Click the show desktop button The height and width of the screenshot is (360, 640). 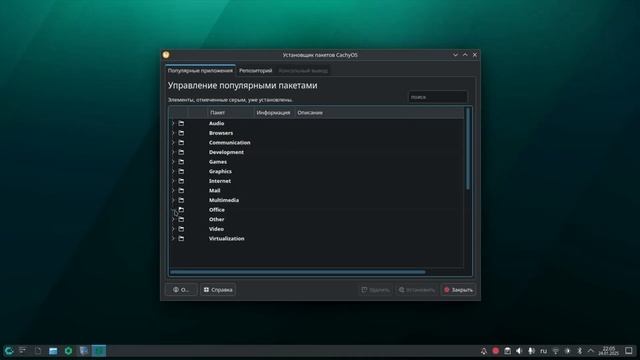(x=629, y=351)
